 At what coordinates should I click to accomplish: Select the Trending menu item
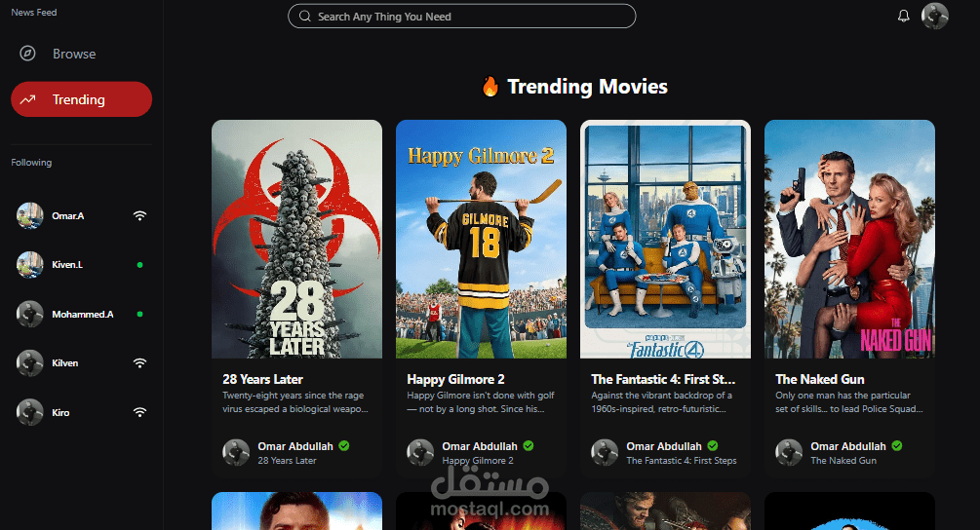[x=81, y=99]
